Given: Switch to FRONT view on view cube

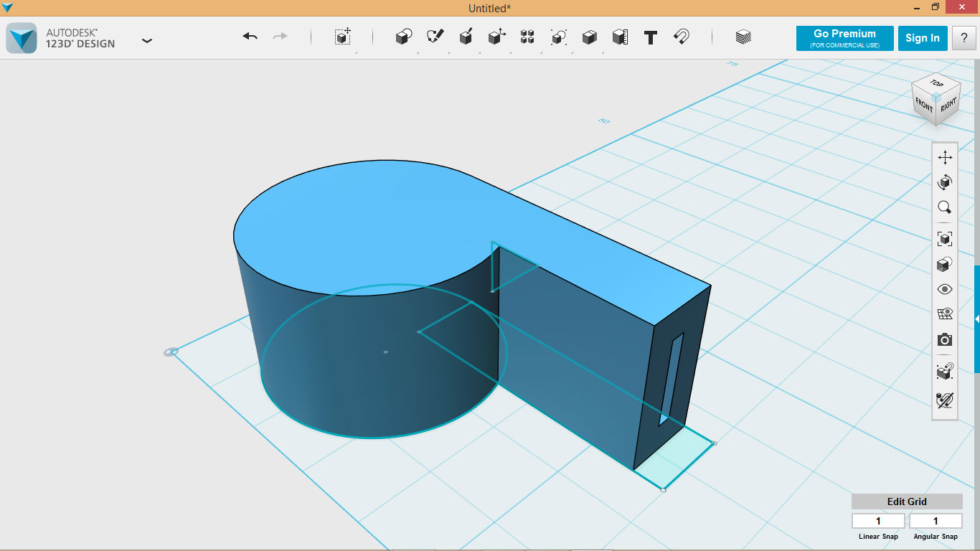Looking at the screenshot, I should coord(924,107).
